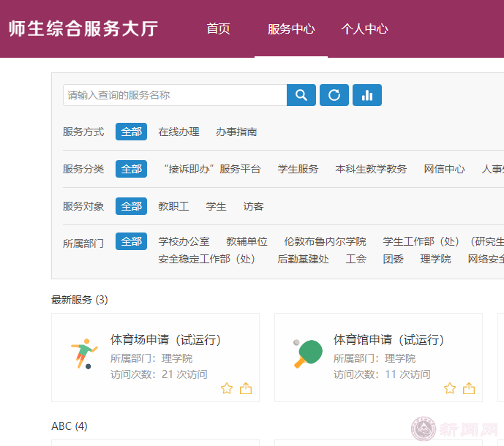Click share icon on 体育馆申请 card
The width and height of the screenshot is (504, 446).
[469, 388]
